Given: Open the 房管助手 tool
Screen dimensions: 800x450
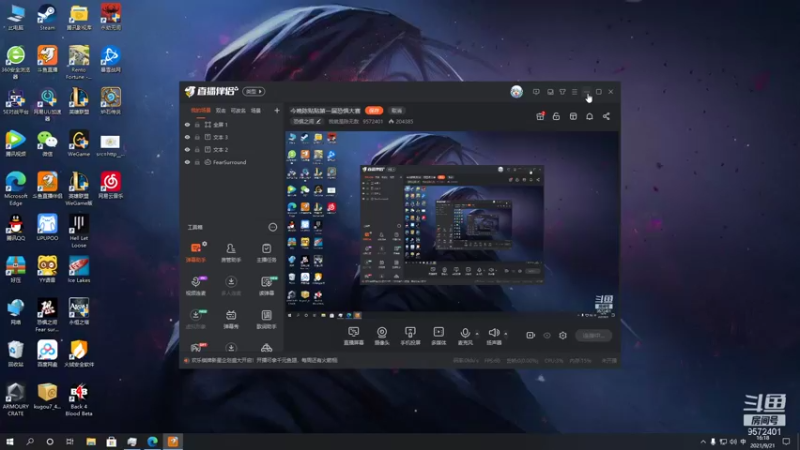Looking at the screenshot, I should pyautogui.click(x=231, y=252).
